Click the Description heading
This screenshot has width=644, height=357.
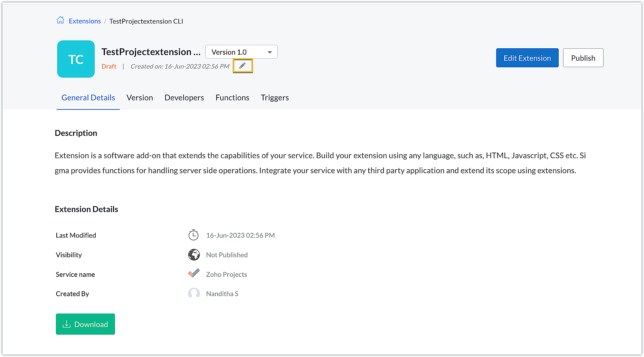coord(76,133)
